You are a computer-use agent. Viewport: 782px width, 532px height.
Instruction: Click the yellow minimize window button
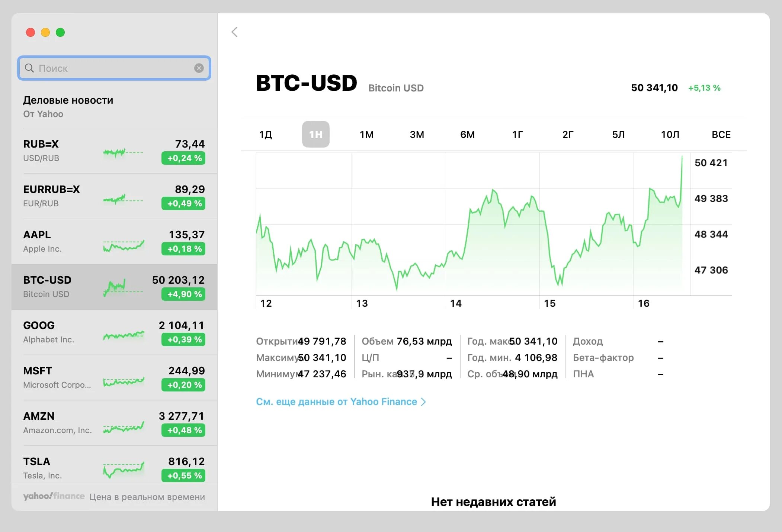(x=45, y=32)
